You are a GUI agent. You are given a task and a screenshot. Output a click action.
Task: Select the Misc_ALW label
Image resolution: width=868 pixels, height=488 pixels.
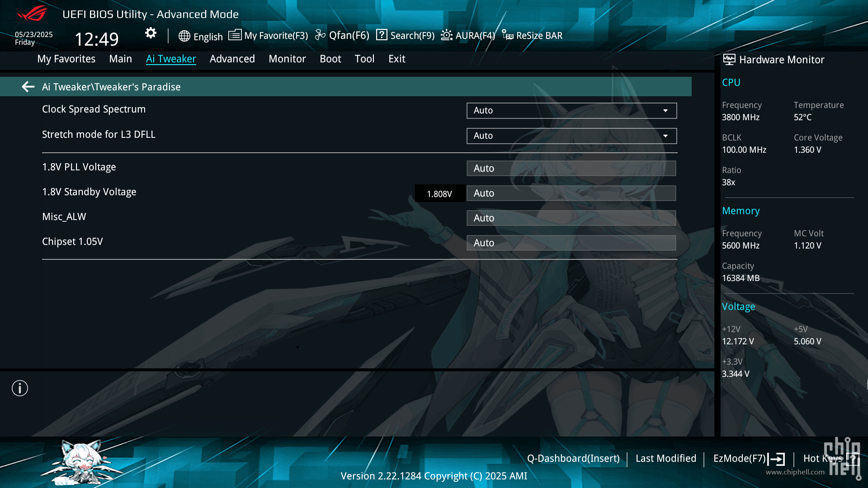[64, 217]
